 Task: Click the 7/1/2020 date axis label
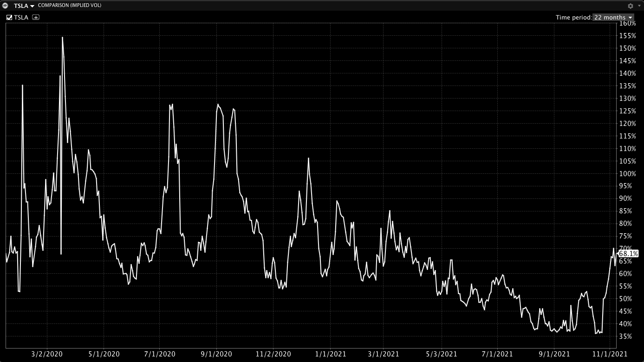pyautogui.click(x=160, y=354)
